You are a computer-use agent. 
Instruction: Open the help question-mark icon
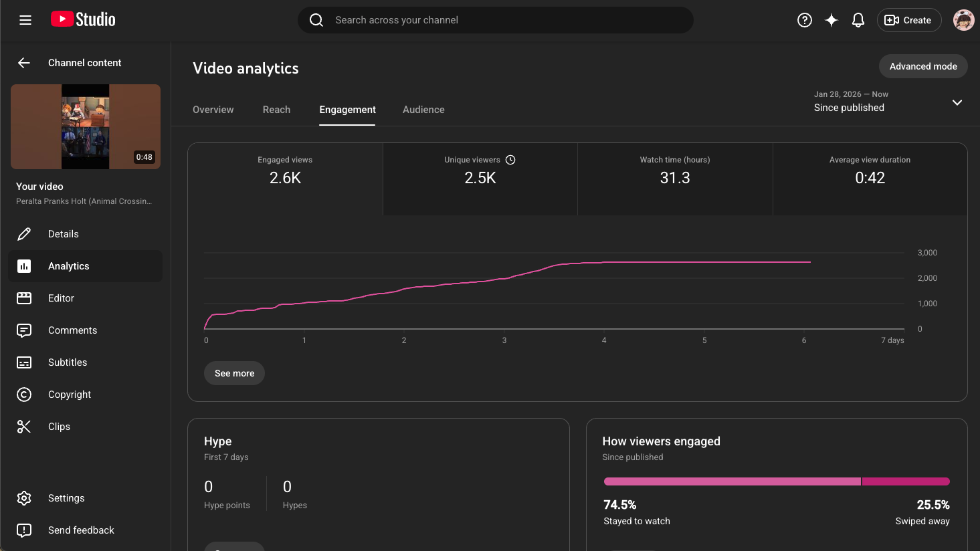tap(804, 20)
